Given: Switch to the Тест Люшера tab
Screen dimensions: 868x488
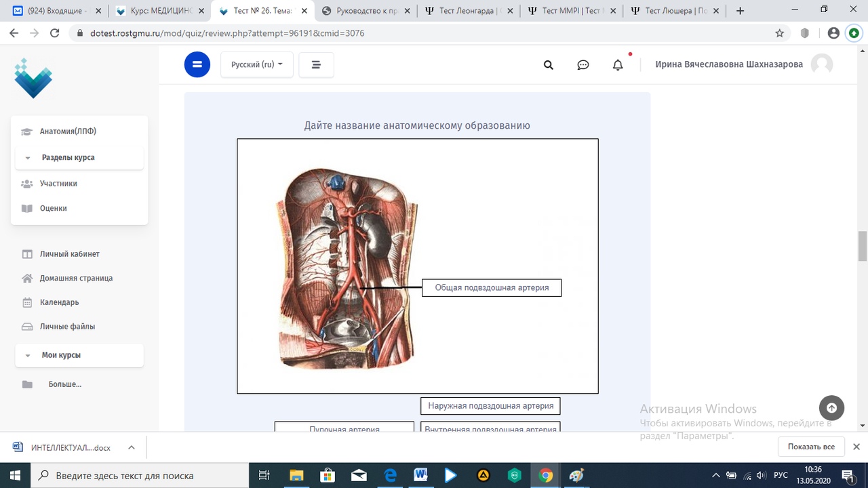Looking at the screenshot, I should (674, 11).
